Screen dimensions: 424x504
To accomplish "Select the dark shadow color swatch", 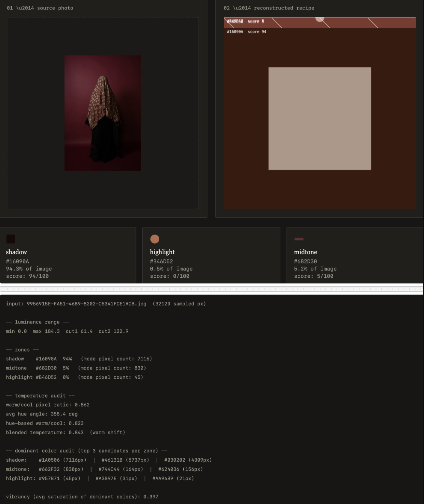I will coord(11,239).
